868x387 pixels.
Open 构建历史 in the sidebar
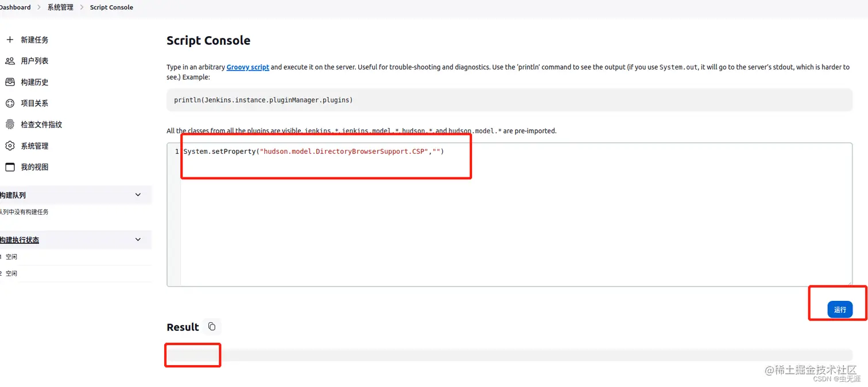(x=34, y=82)
